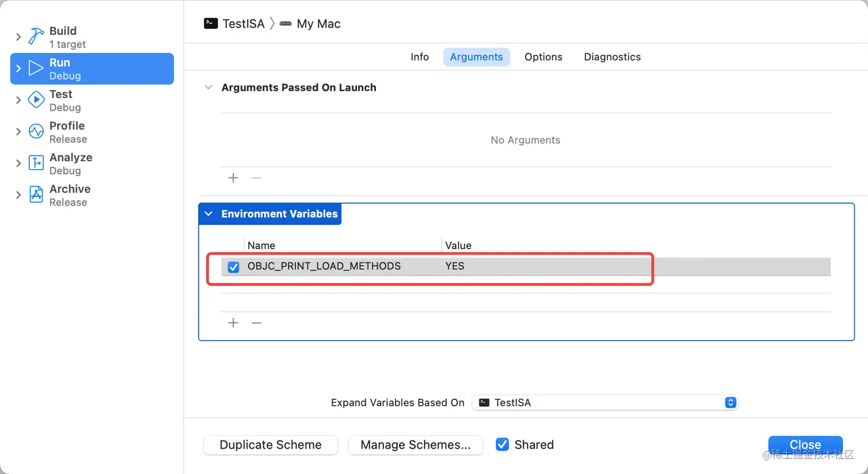
Task: Select the Run play icon
Action: [x=36, y=68]
